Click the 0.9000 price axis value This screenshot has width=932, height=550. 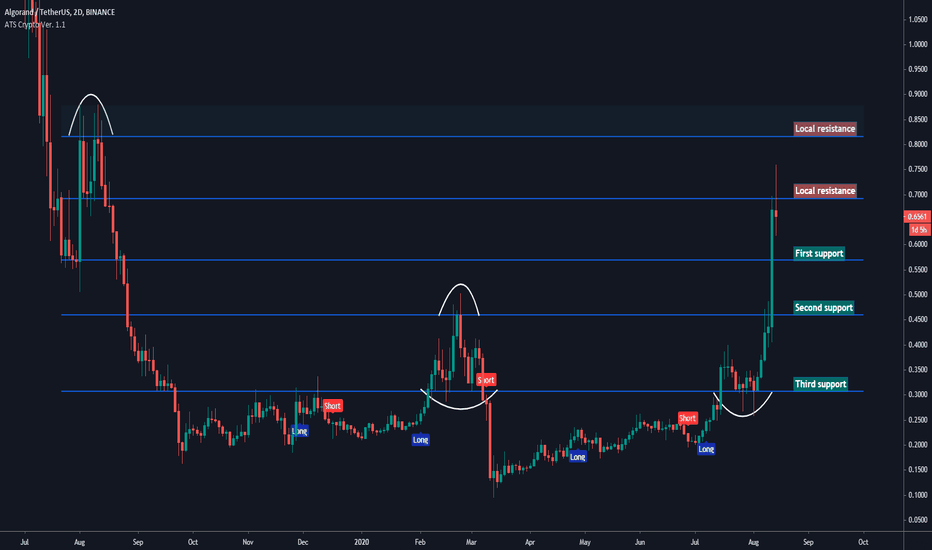[918, 95]
